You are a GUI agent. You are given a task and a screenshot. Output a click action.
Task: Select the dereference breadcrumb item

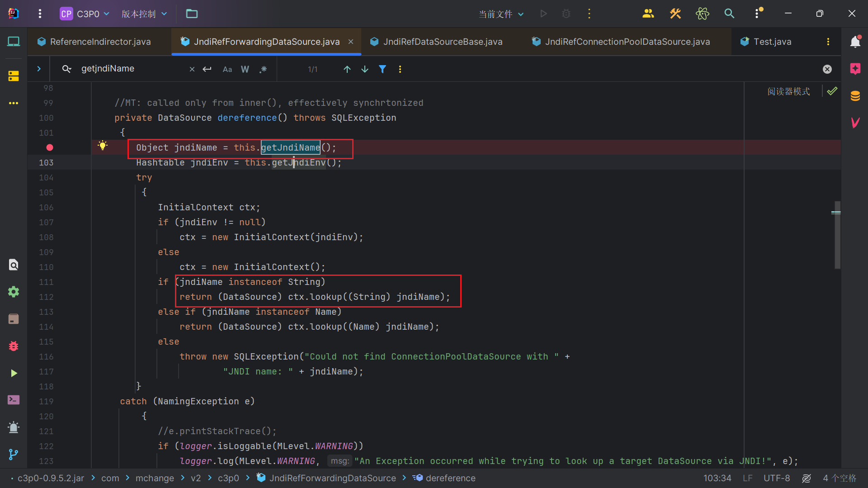(445, 478)
